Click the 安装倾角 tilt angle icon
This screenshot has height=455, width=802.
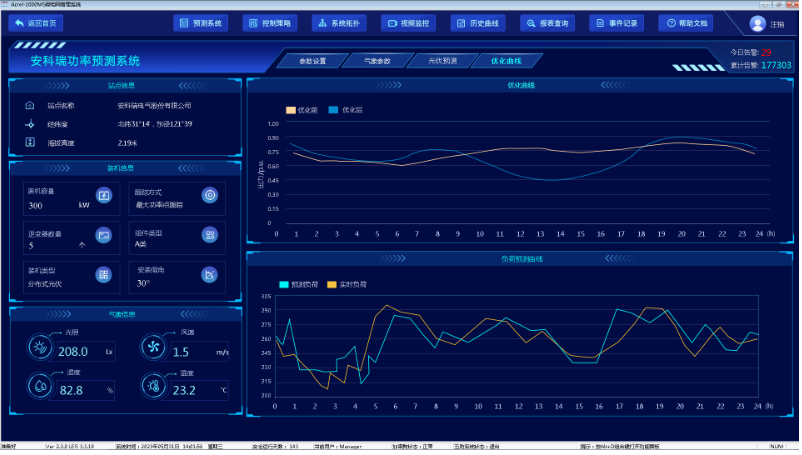click(x=209, y=274)
